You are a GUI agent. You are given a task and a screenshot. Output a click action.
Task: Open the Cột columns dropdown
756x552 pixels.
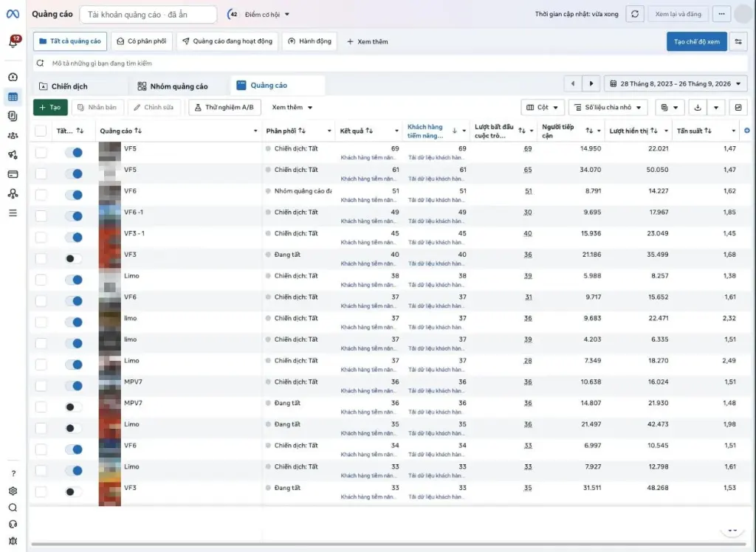point(543,108)
